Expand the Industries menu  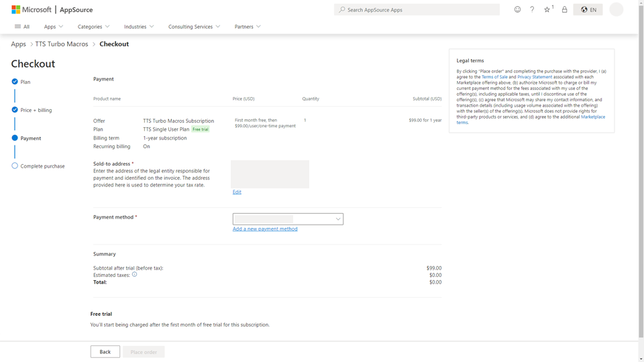tap(139, 27)
